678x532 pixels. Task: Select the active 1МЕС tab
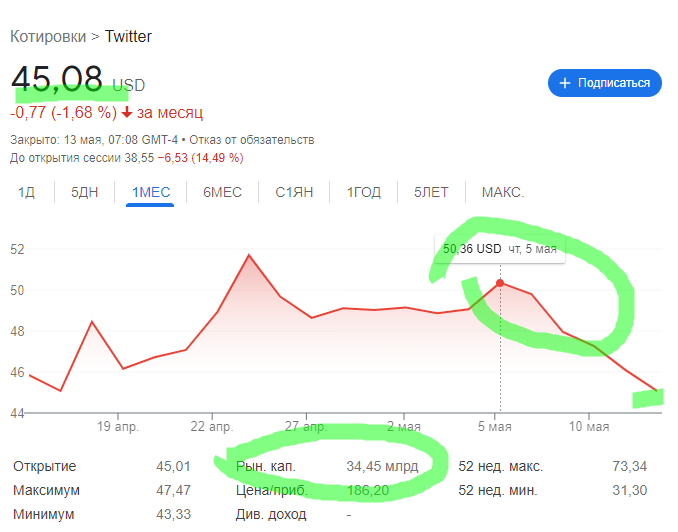click(151, 192)
